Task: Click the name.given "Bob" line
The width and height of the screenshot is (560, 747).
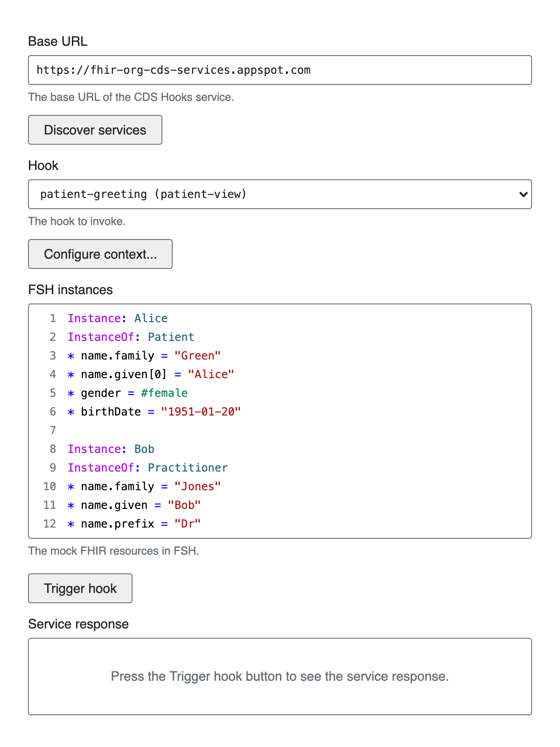Action: pyautogui.click(x=140, y=505)
